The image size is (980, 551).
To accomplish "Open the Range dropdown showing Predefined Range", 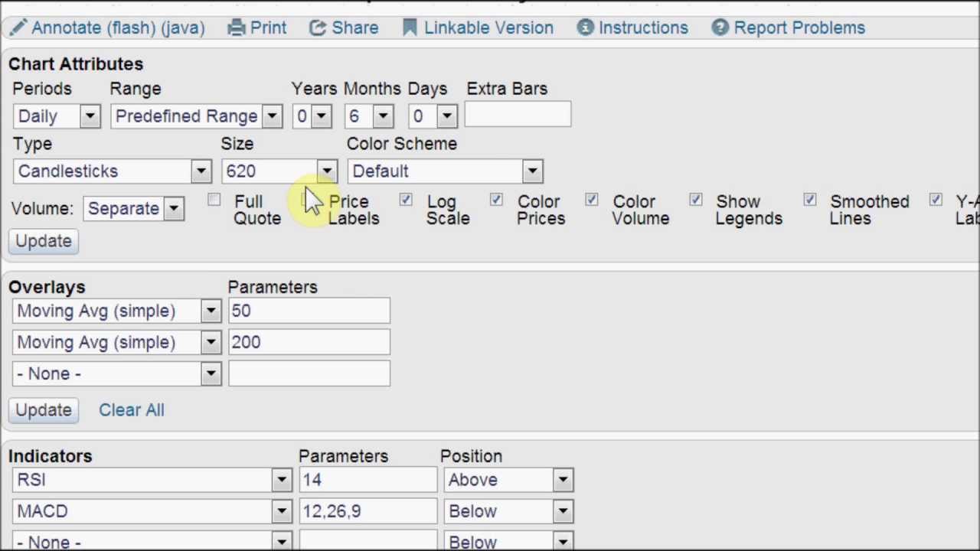I will coord(197,116).
